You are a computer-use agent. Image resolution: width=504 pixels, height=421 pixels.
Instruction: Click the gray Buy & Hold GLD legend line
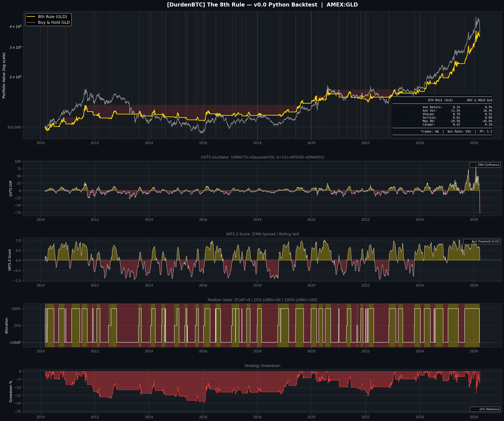coord(31,22)
